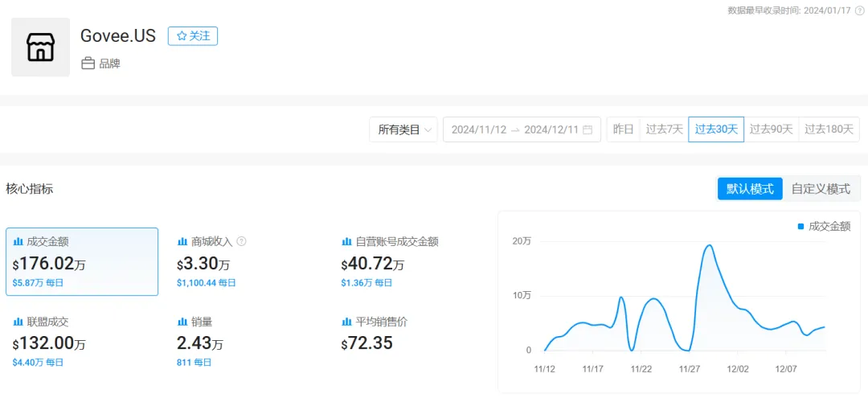
Task: Click the bar chart icon beside 销量
Action: point(182,322)
